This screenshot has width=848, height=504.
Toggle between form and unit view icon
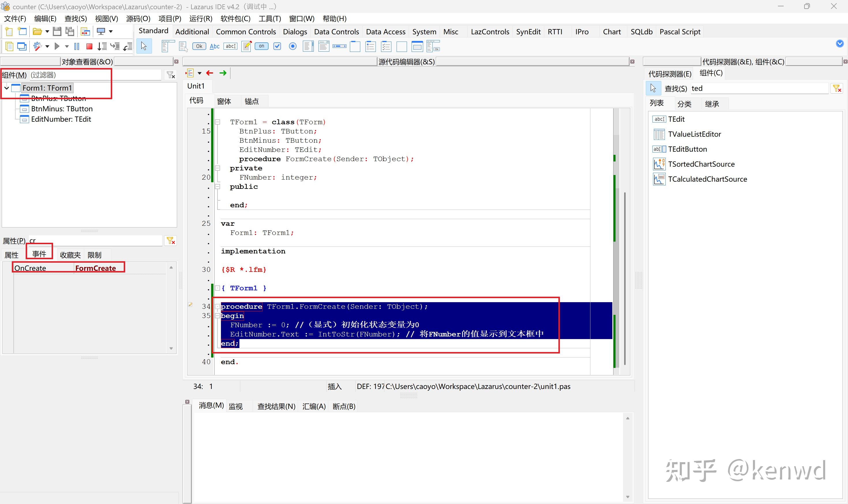(85, 32)
